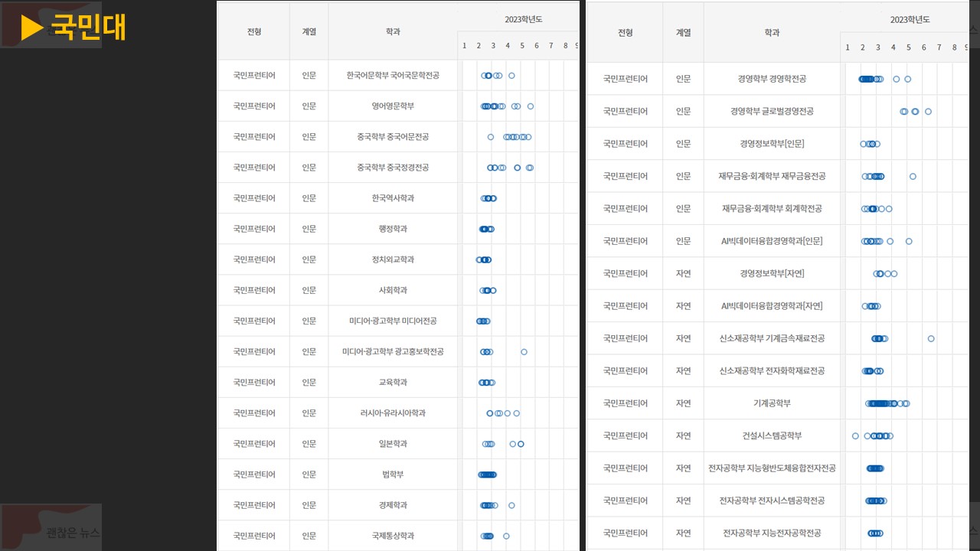The height and width of the screenshot is (551, 980).
Task: Click the 계열 column header in left table
Action: point(309,32)
